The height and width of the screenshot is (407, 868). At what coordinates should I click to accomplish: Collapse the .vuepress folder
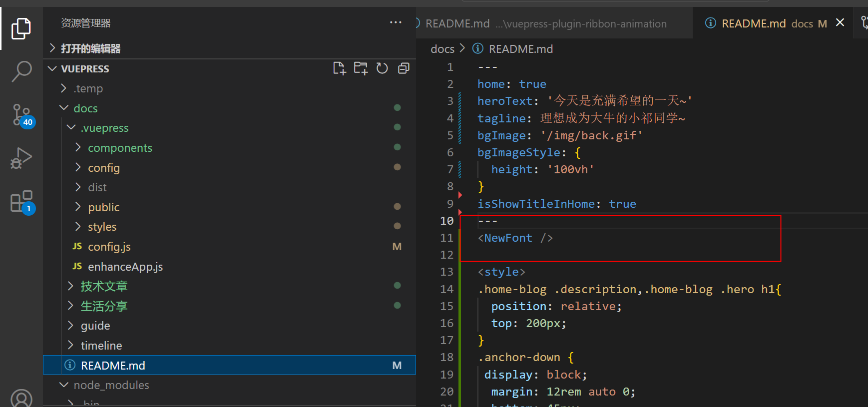71,128
